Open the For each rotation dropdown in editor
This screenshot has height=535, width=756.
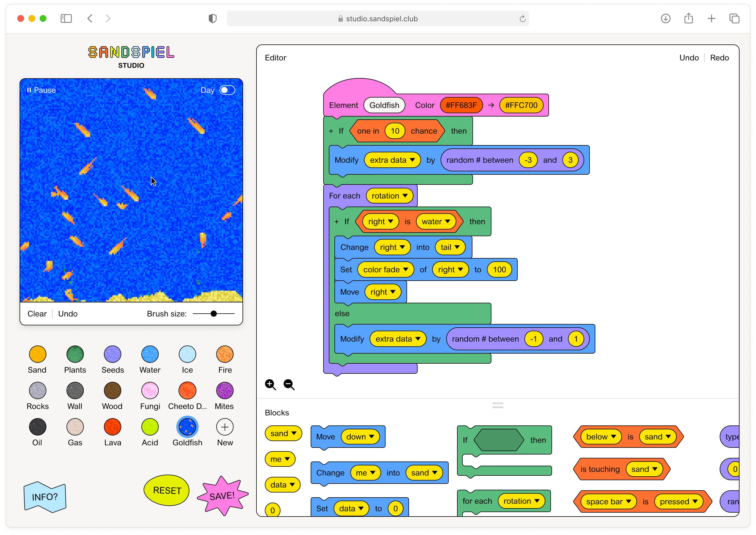389,196
